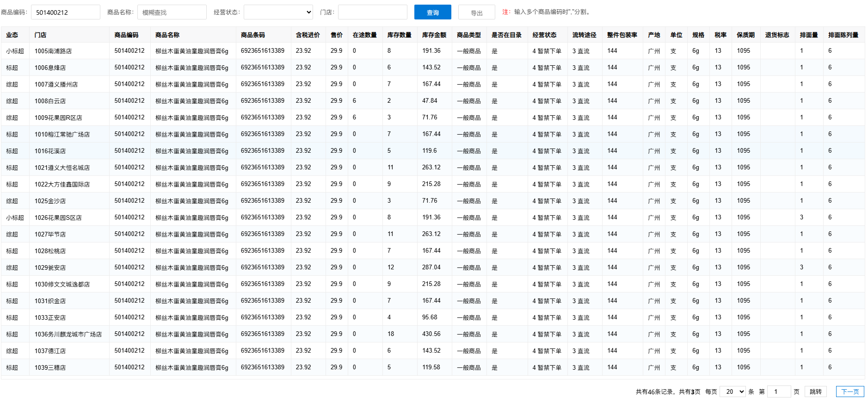868x404 pixels.
Task: Focus the 商品名称 fuzzy search field
Action: point(172,12)
